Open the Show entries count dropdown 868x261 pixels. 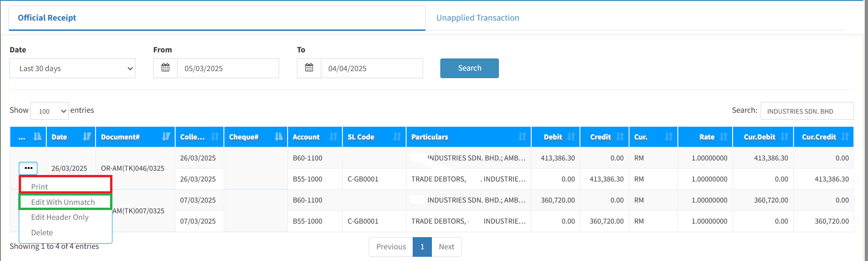point(50,111)
